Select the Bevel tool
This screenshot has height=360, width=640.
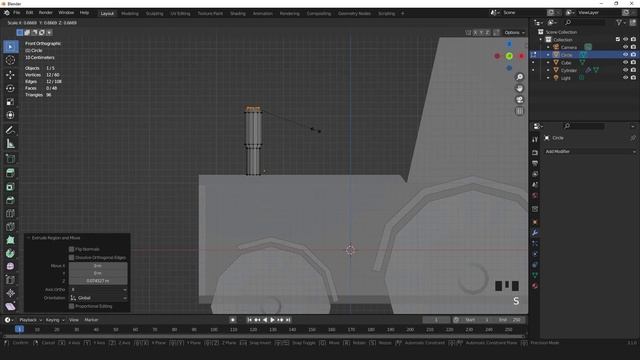coord(10,200)
